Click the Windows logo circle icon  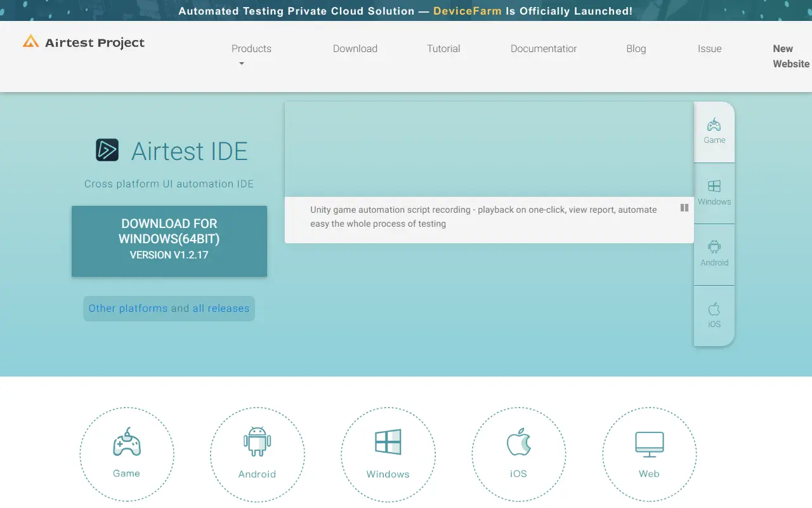(x=388, y=454)
